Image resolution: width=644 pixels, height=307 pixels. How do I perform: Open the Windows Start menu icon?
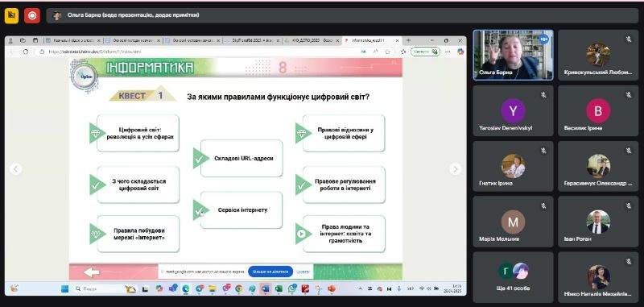[64, 289]
